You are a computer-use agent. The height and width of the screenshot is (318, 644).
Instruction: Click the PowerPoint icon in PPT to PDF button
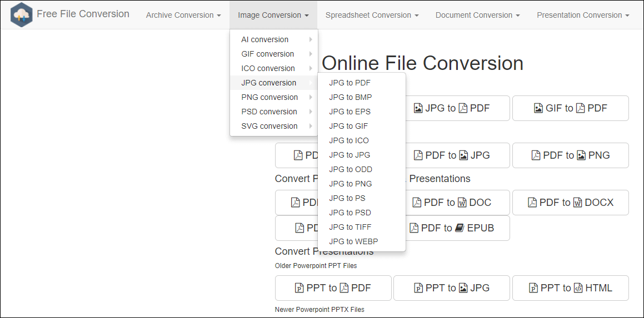tap(299, 288)
